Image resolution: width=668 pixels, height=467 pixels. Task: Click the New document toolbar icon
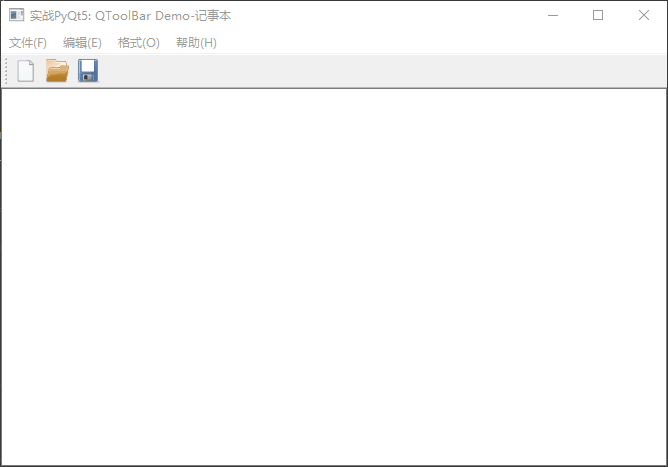click(26, 71)
